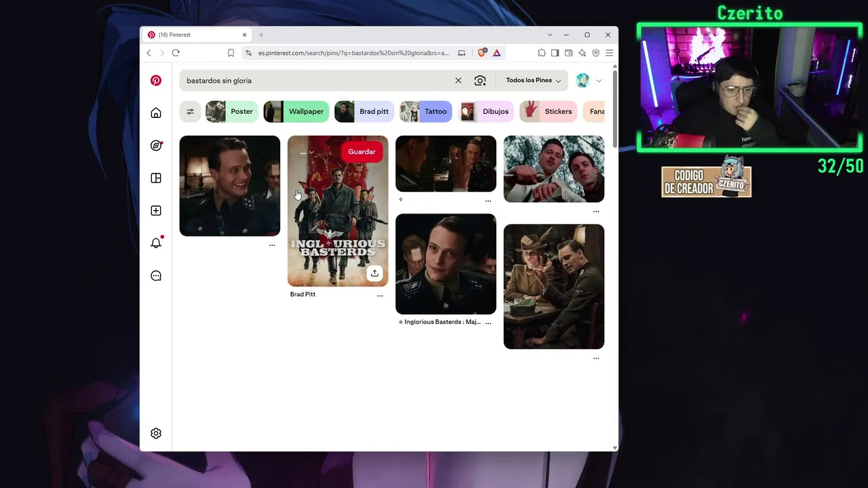Open the profile avatar
Viewport: 868px width, 488px height.
click(x=583, y=81)
